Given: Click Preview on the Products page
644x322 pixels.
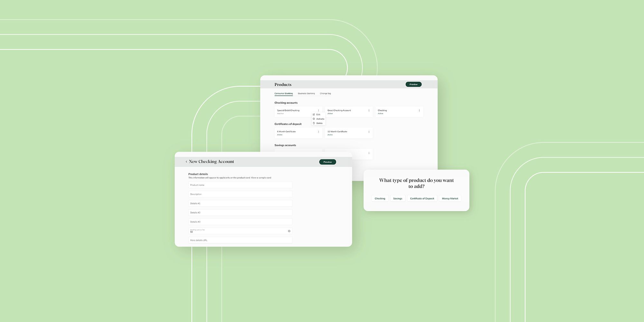Looking at the screenshot, I should click(x=413, y=84).
